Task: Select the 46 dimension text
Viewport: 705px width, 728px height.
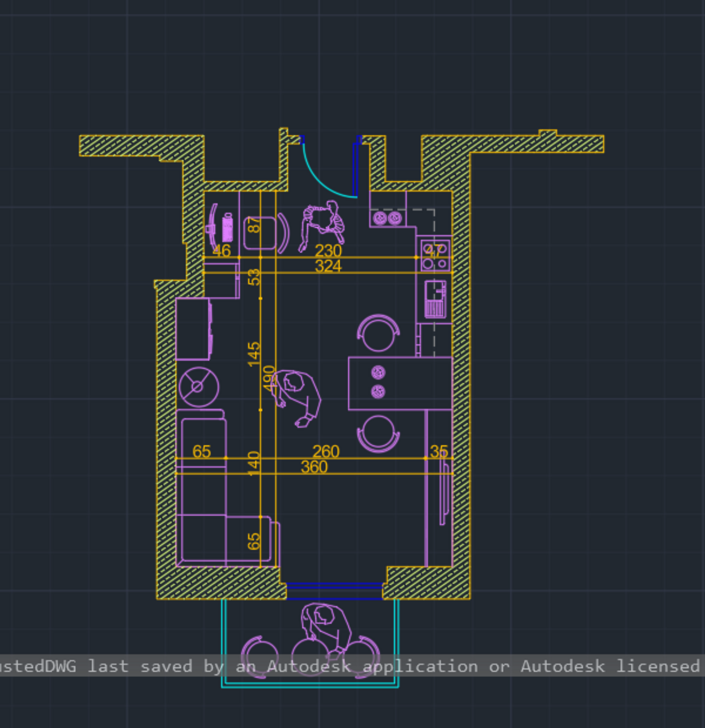Action: (221, 250)
